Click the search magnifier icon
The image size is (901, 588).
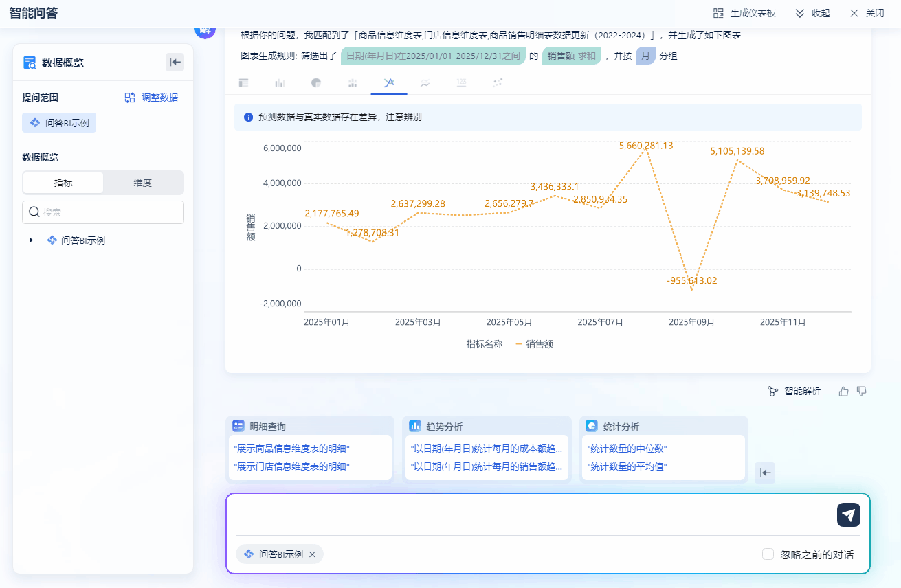tap(34, 212)
